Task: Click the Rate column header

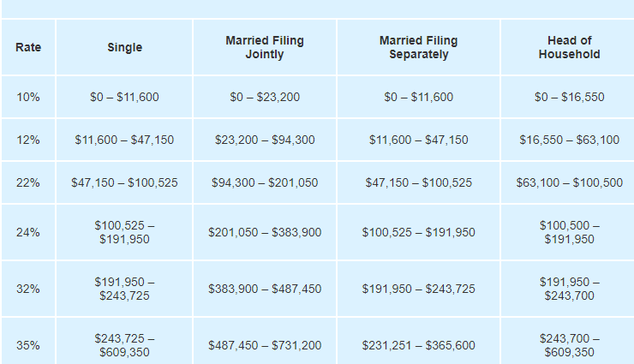Action: click(28, 47)
